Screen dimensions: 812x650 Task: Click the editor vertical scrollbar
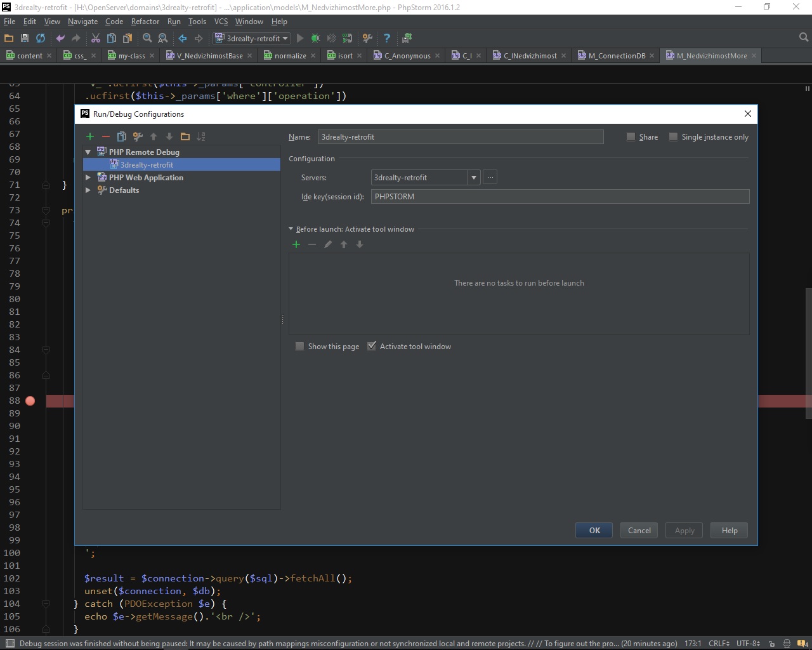point(808,353)
